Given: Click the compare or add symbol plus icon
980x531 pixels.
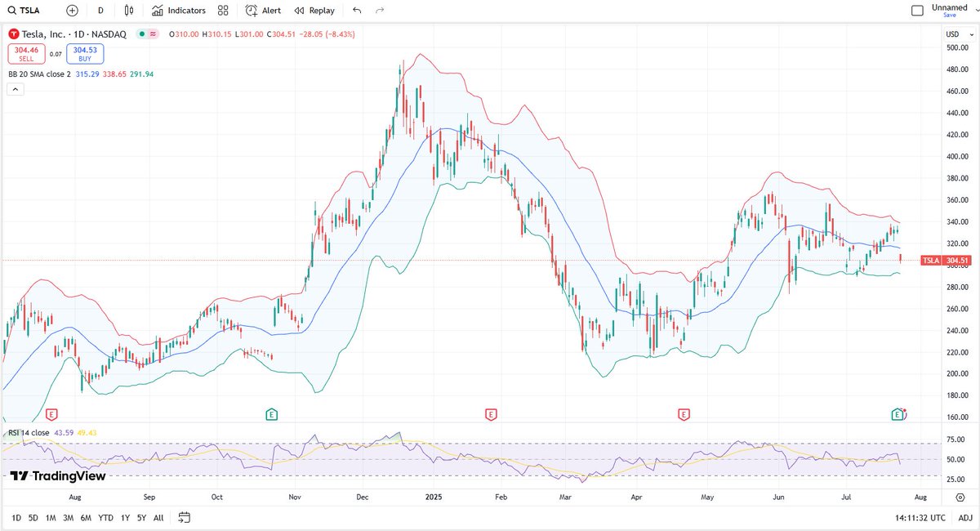Looking at the screenshot, I should [73, 11].
